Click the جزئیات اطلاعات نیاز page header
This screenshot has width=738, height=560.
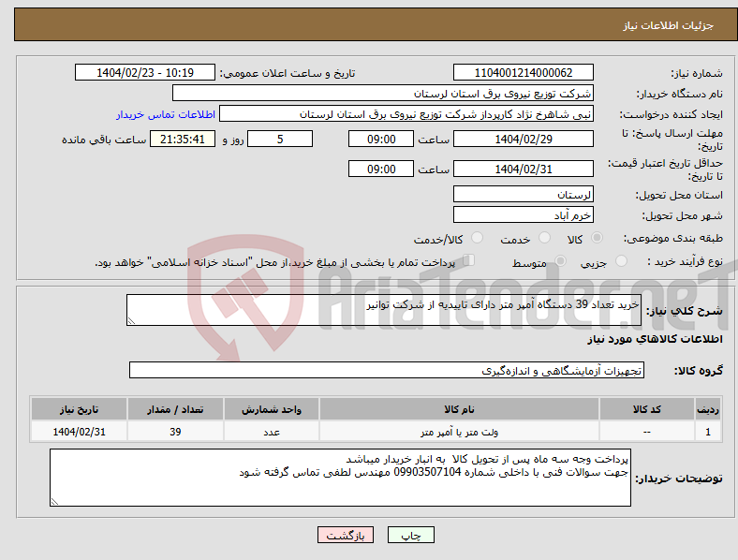(669, 25)
